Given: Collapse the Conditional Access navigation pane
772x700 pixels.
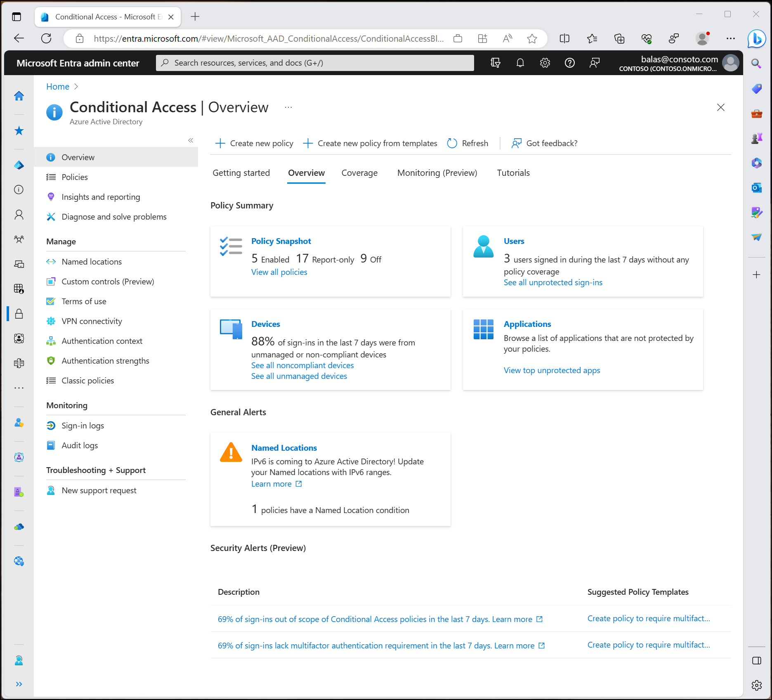Looking at the screenshot, I should 191,140.
